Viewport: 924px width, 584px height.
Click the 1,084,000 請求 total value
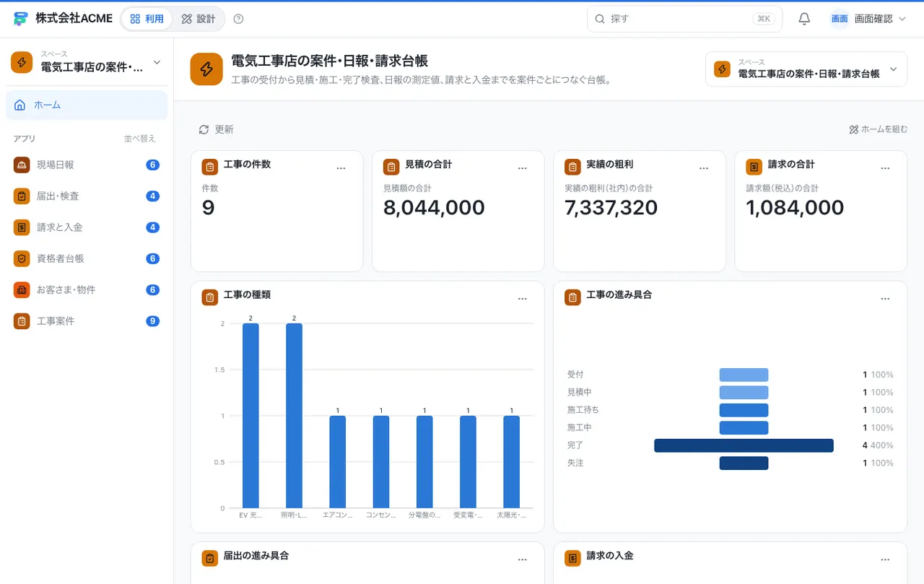(x=795, y=208)
